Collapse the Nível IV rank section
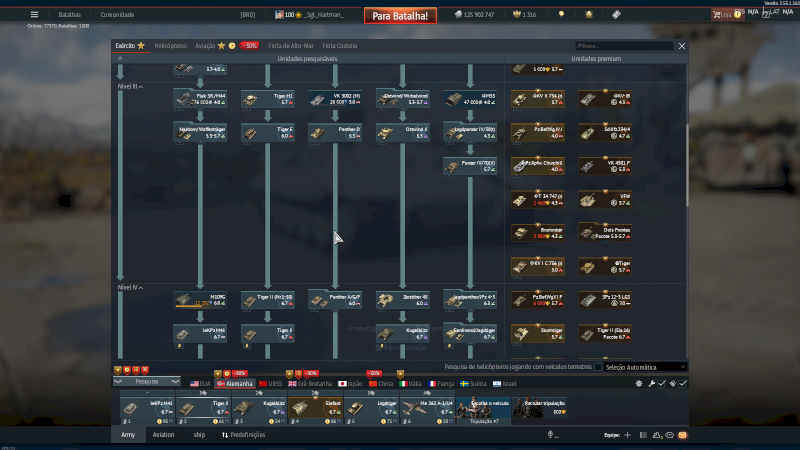Image resolution: width=800 pixels, height=450 pixels. 130,288
